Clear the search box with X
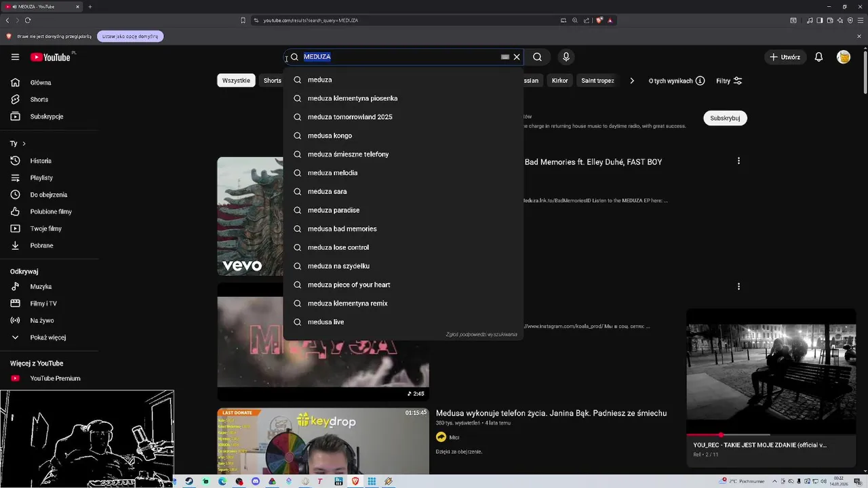 pyautogui.click(x=517, y=57)
